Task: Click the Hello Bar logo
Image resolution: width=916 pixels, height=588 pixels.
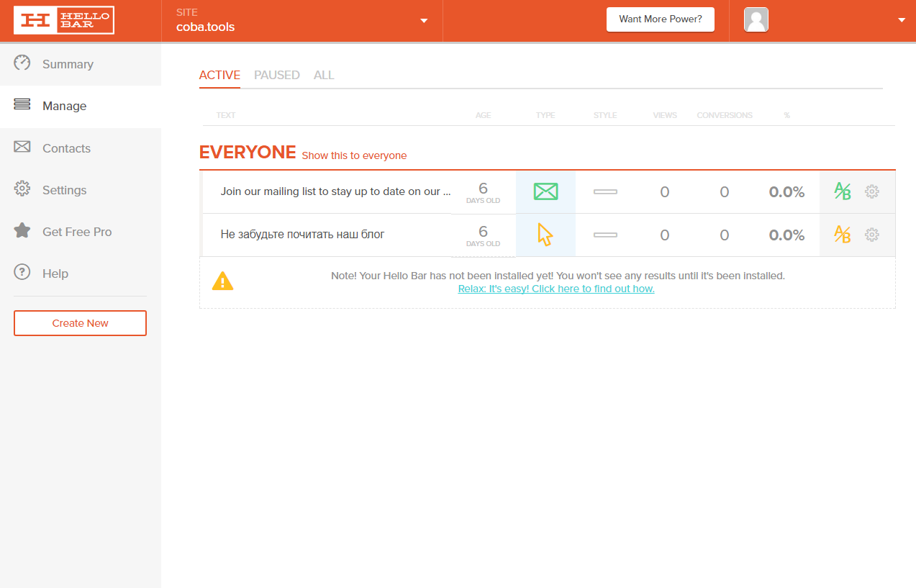Action: click(64, 20)
